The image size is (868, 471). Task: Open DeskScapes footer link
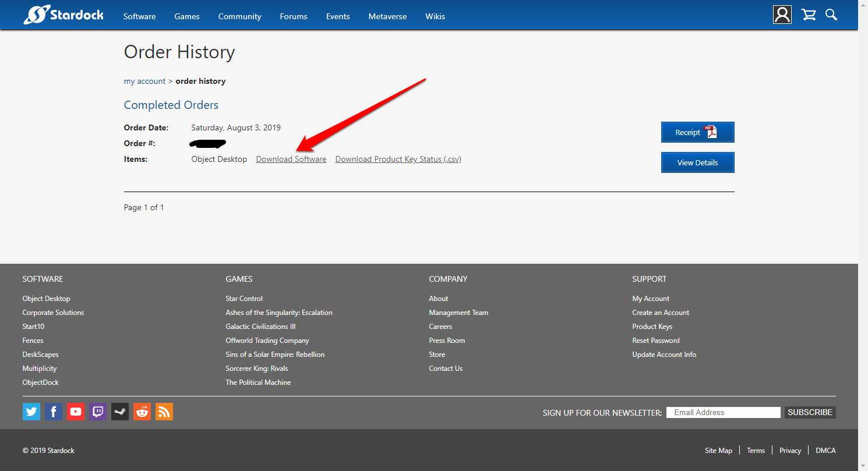pos(40,355)
